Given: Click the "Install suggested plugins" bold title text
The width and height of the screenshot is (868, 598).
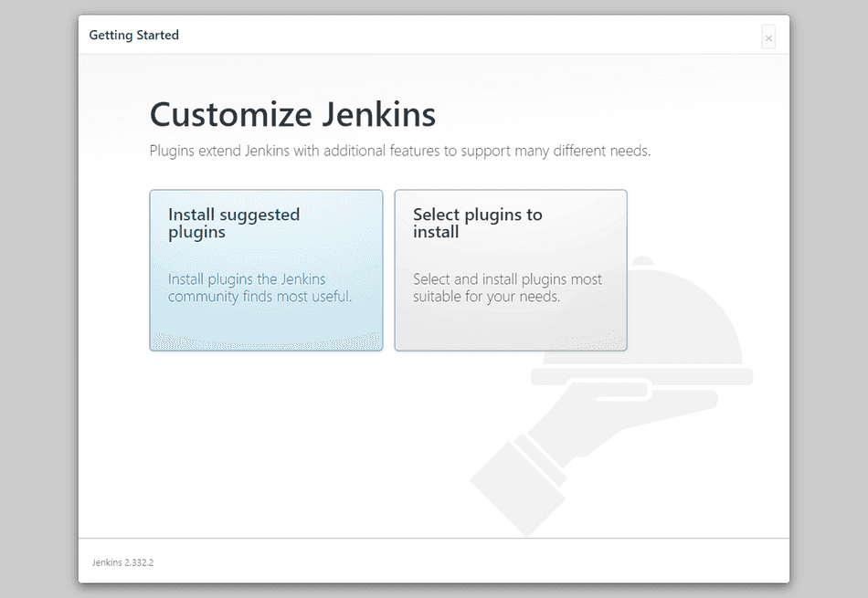Looking at the screenshot, I should click(233, 223).
